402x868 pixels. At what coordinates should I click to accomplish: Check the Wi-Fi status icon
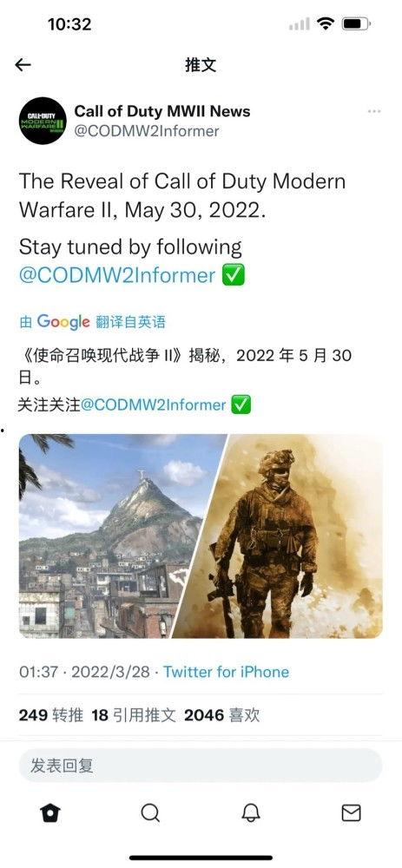click(326, 23)
